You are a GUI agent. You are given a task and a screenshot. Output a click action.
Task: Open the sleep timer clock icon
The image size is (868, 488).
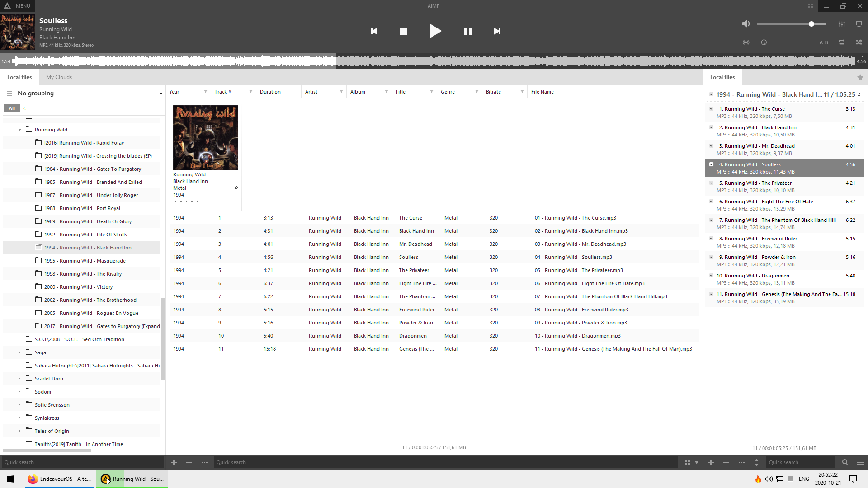[764, 42]
